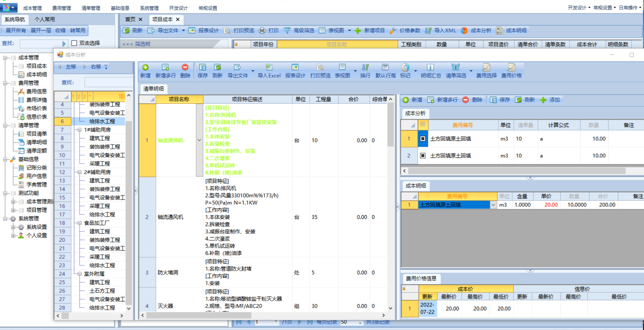Screen dimensions: 644x330
Task: Click green 添加 plus in right panel toolbar
Action: click(543, 100)
